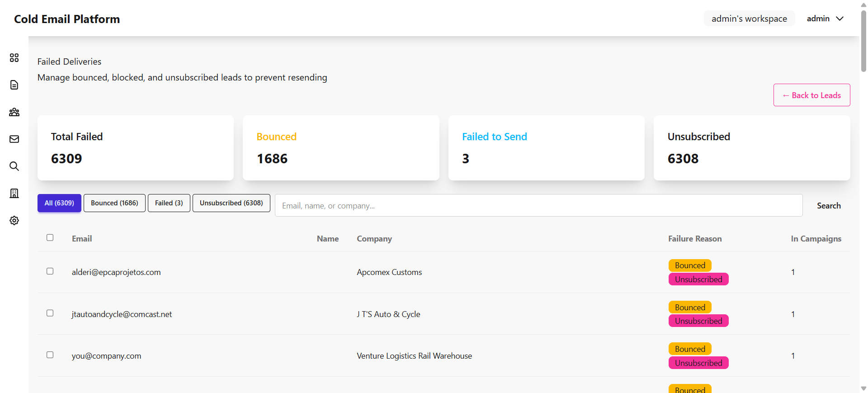Click company Venture Logistics Rail Warehouse
868x393 pixels.
click(x=414, y=356)
